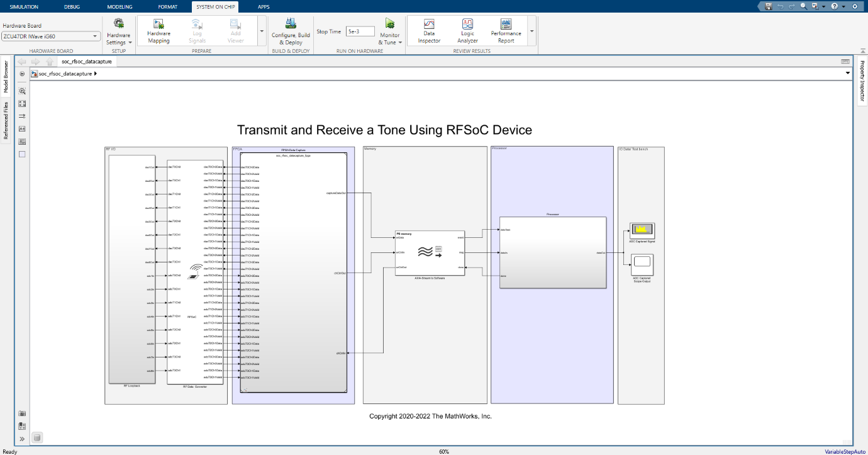Click the VariableStepAuto solver status

tap(845, 451)
